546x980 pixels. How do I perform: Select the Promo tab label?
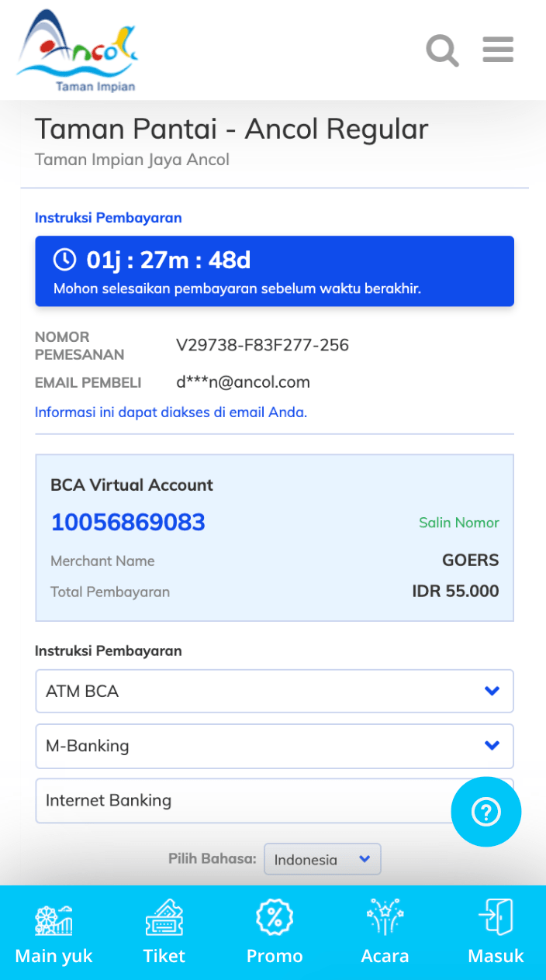(x=275, y=956)
